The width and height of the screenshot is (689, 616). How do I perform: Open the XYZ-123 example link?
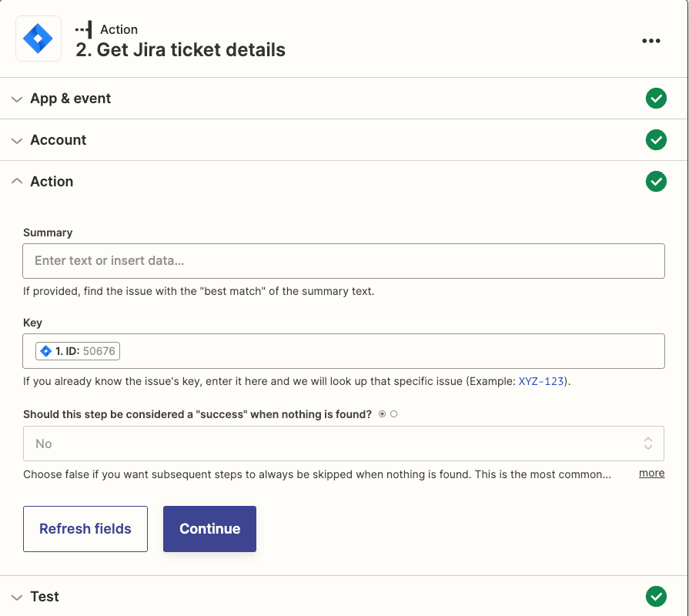541,381
